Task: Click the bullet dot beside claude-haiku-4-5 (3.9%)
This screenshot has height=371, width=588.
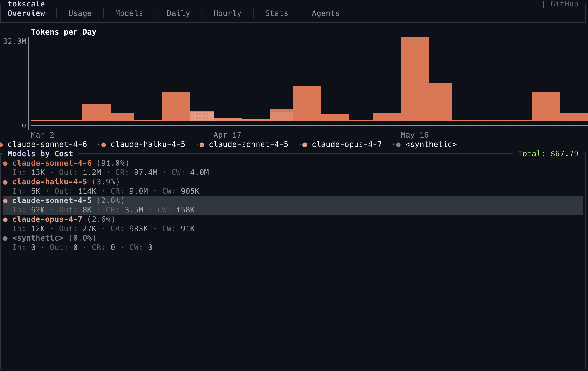Action: [5, 182]
